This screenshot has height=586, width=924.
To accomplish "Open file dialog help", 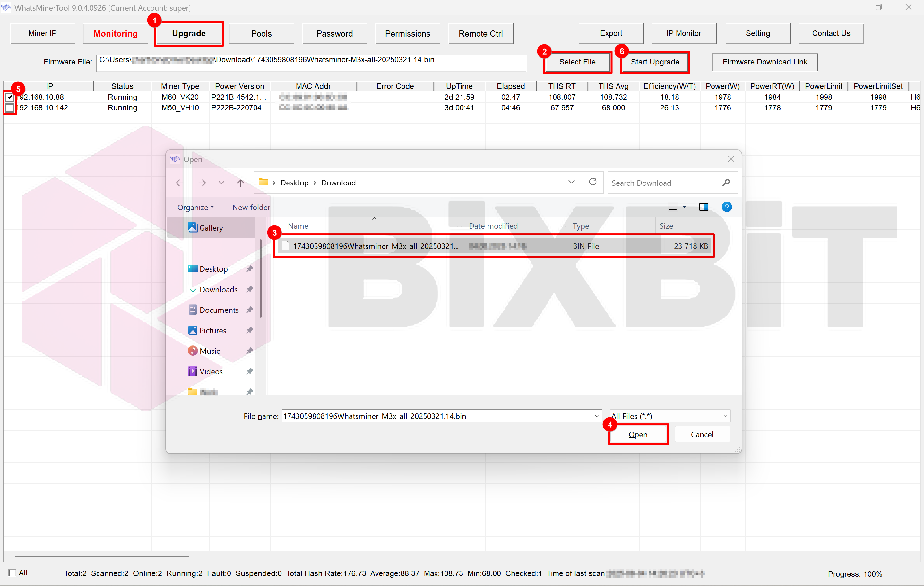I will coord(727,207).
